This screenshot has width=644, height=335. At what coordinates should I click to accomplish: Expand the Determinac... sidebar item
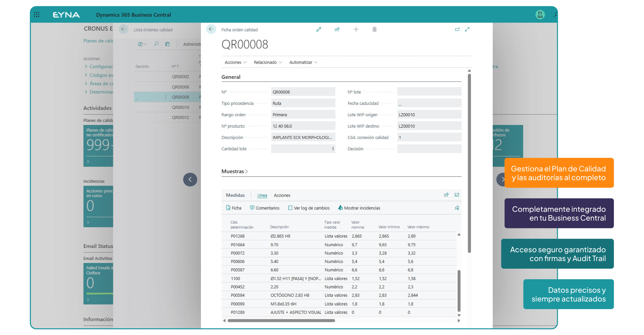99,92
